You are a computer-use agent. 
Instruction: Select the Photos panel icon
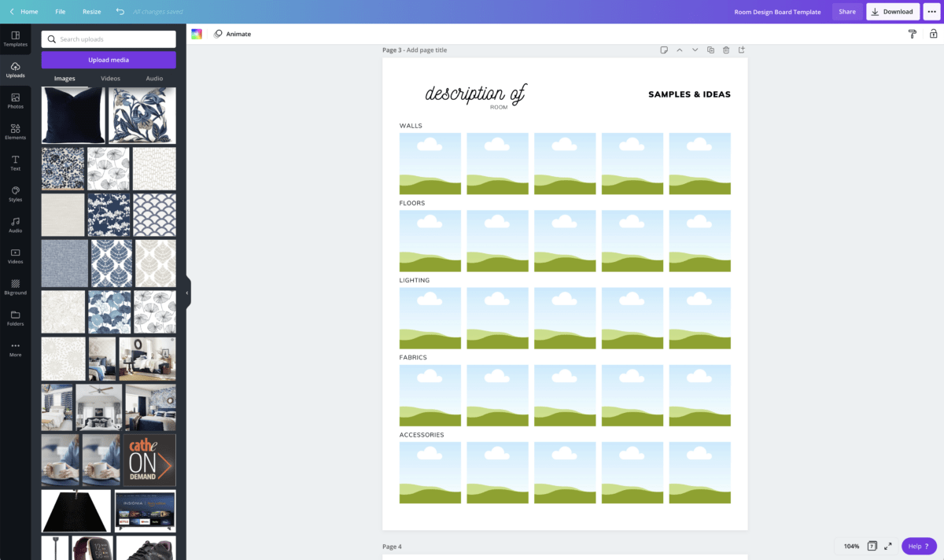(15, 101)
